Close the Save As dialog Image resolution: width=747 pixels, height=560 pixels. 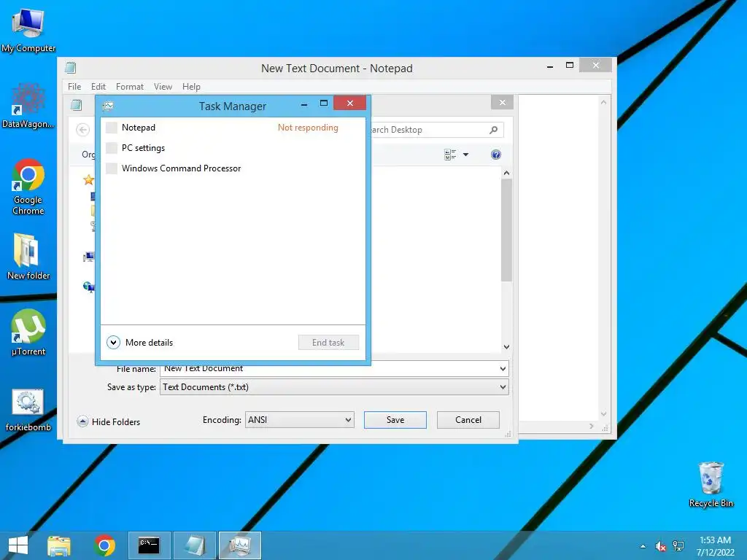coord(502,102)
